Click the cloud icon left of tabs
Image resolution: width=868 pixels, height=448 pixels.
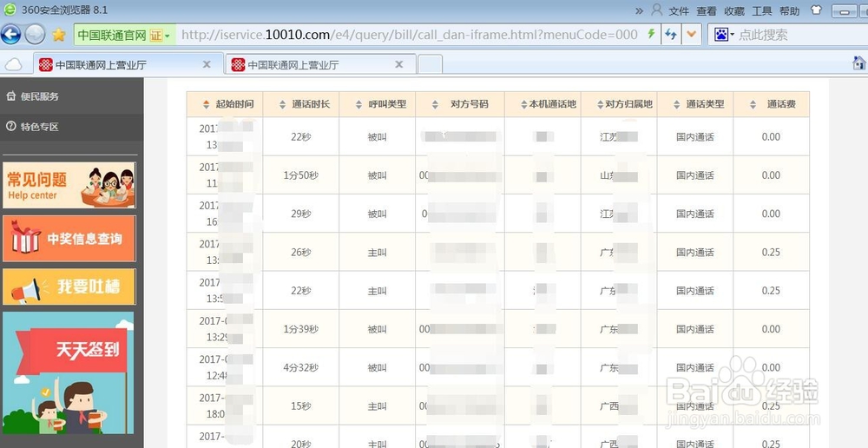coord(13,64)
